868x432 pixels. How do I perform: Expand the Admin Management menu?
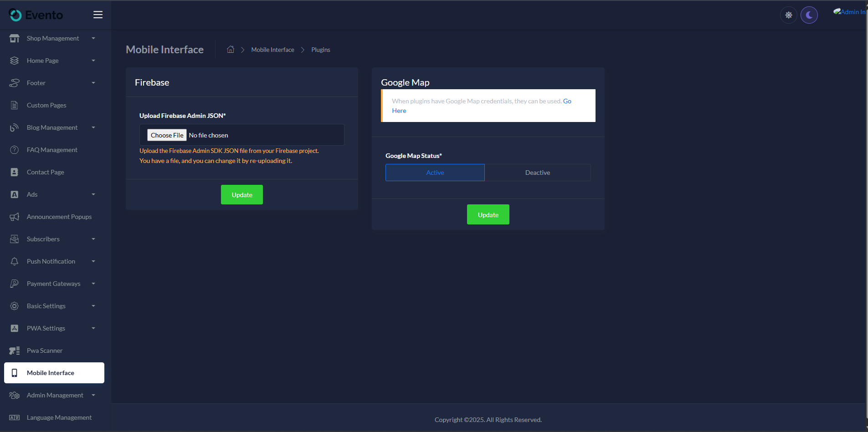[55, 395]
